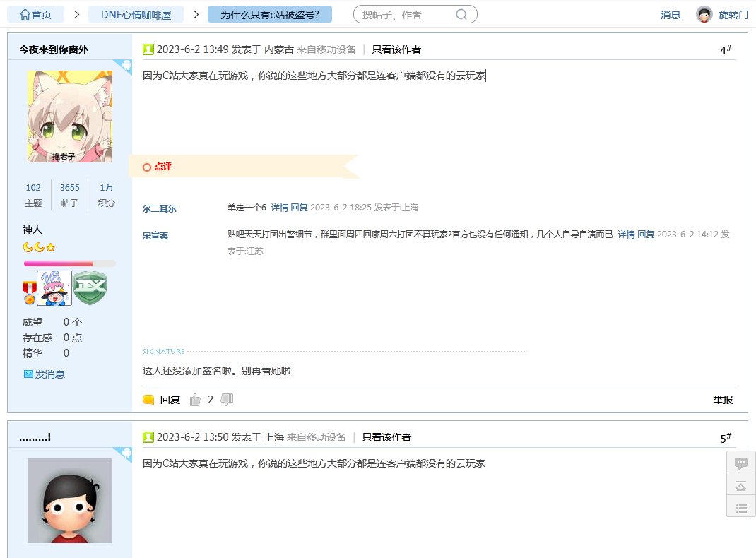Image resolution: width=756 pixels, height=558 pixels.
Task: Copy the 5# floor permalink
Action: click(x=726, y=437)
